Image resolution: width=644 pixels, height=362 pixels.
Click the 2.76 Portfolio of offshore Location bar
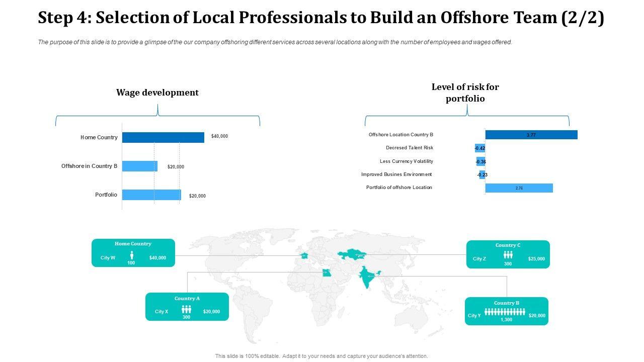coord(519,188)
